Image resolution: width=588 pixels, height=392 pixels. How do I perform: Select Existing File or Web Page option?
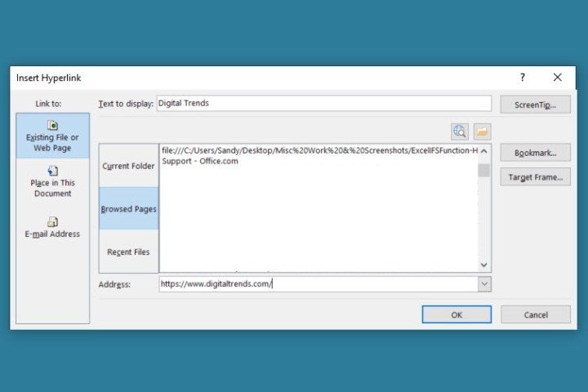pyautogui.click(x=52, y=136)
